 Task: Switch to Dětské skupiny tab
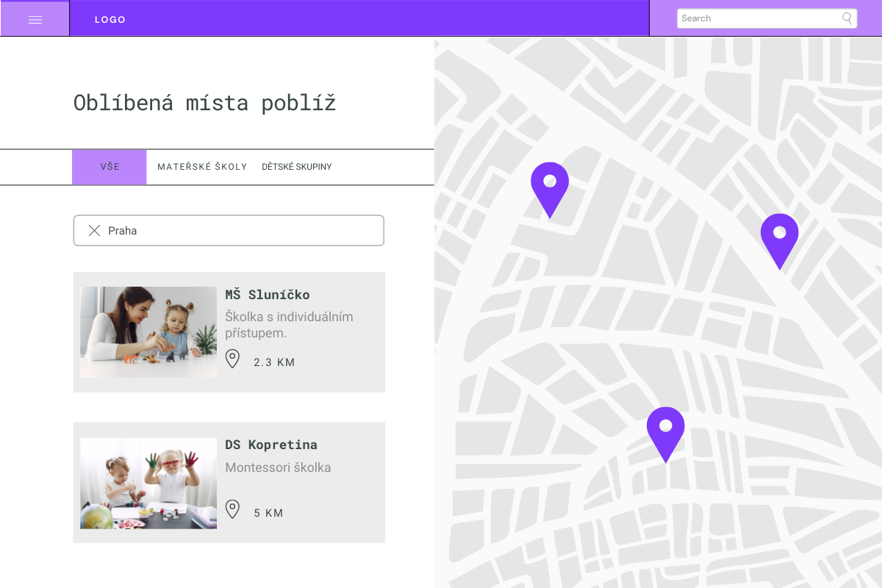click(297, 167)
